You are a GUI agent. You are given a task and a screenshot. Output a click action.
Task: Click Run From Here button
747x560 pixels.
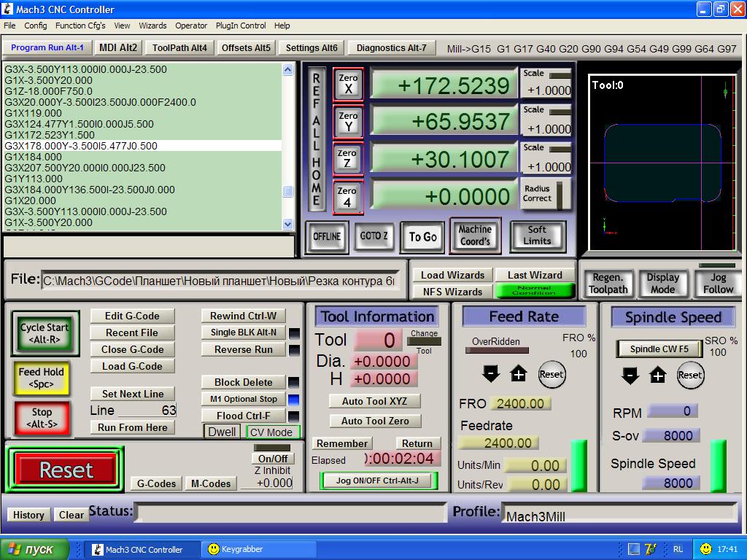(x=133, y=427)
